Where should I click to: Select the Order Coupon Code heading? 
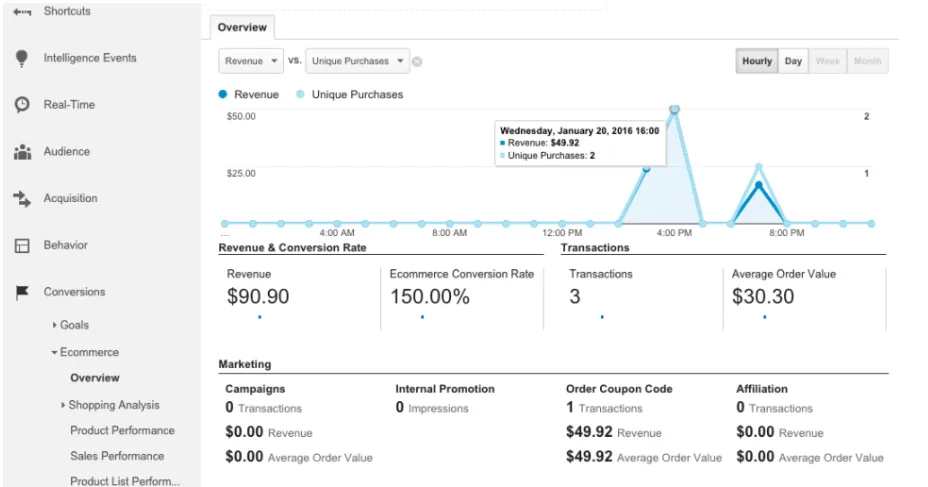pos(619,389)
